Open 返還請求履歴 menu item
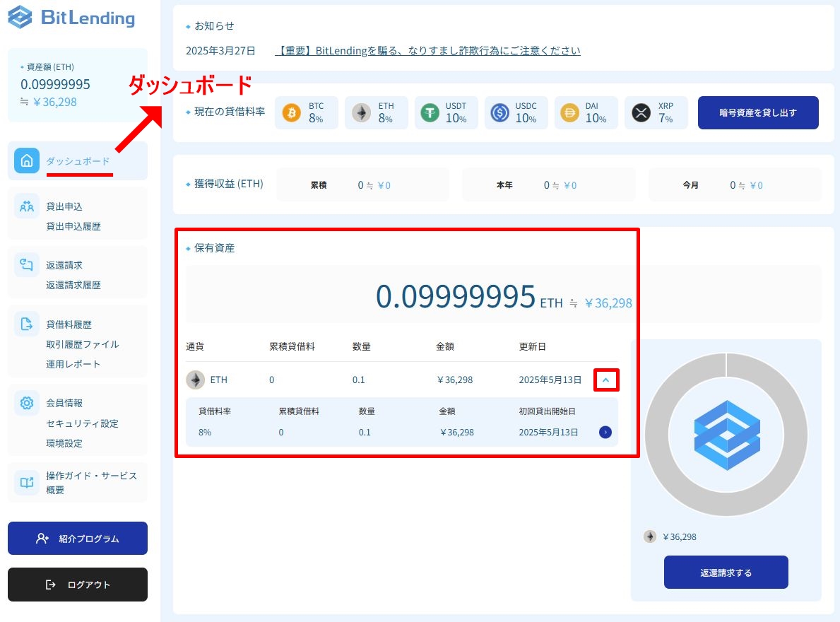This screenshot has width=840, height=622. (73, 285)
